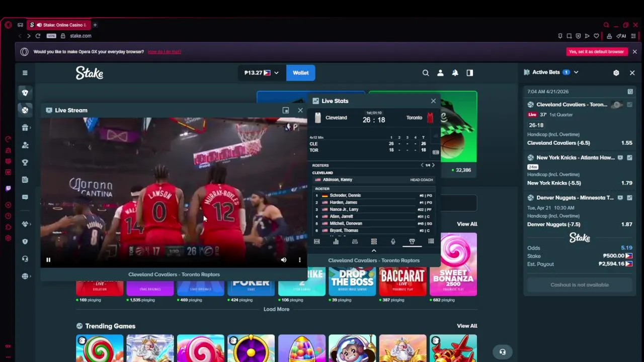The height and width of the screenshot is (362, 644).
Task: Select the rosters jersey tab in Live Stats
Action: [412, 242]
